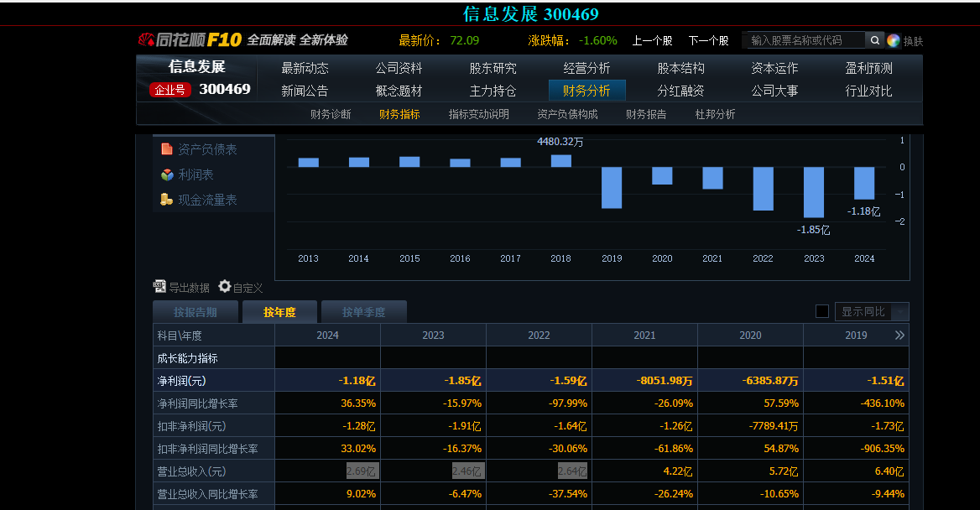
Task: Select the 扣非净利润(元) row label
Action: (192, 426)
